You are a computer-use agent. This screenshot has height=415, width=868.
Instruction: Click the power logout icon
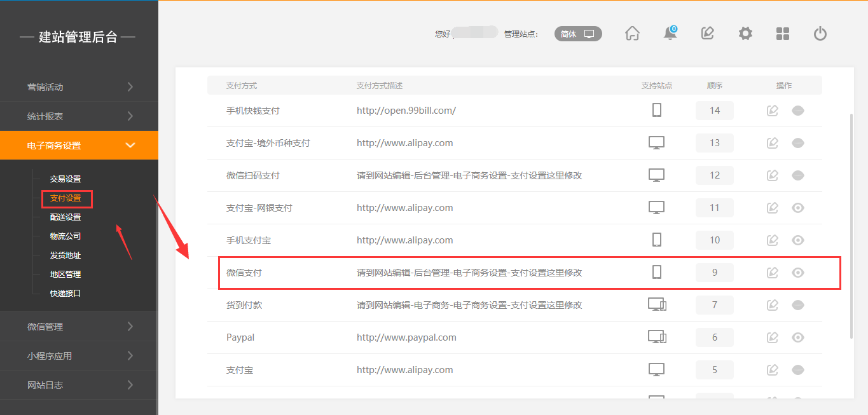[820, 34]
